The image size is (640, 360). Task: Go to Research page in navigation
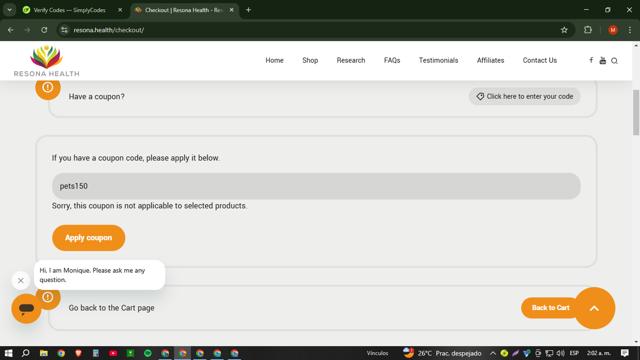[351, 60]
